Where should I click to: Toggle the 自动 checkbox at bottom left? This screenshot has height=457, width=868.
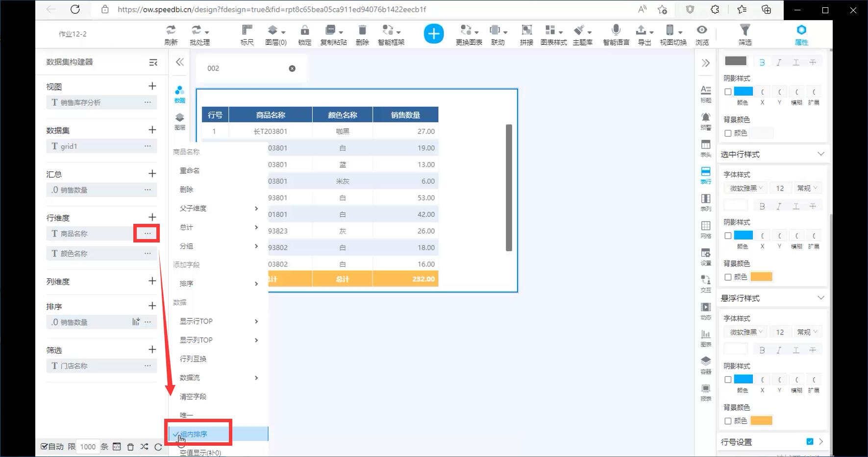[x=44, y=446]
